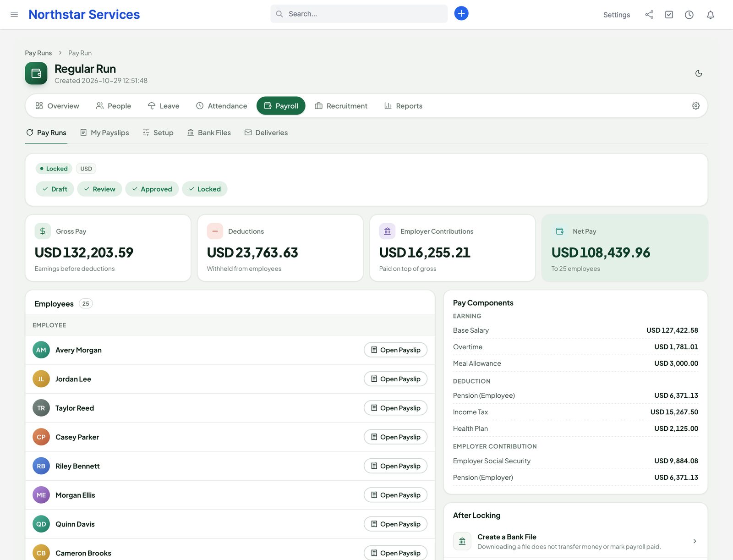Image resolution: width=733 pixels, height=560 pixels.
Task: Click the Pay Runs breadcrumb link
Action: click(38, 53)
